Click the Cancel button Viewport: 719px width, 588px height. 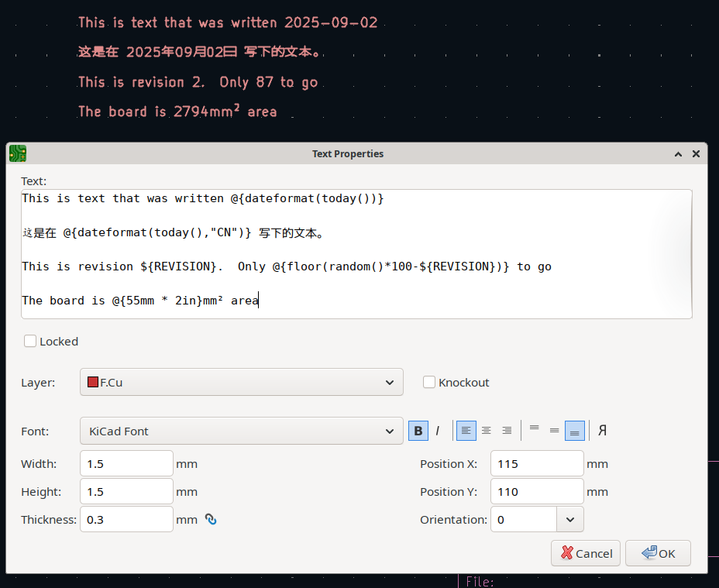[x=586, y=553]
